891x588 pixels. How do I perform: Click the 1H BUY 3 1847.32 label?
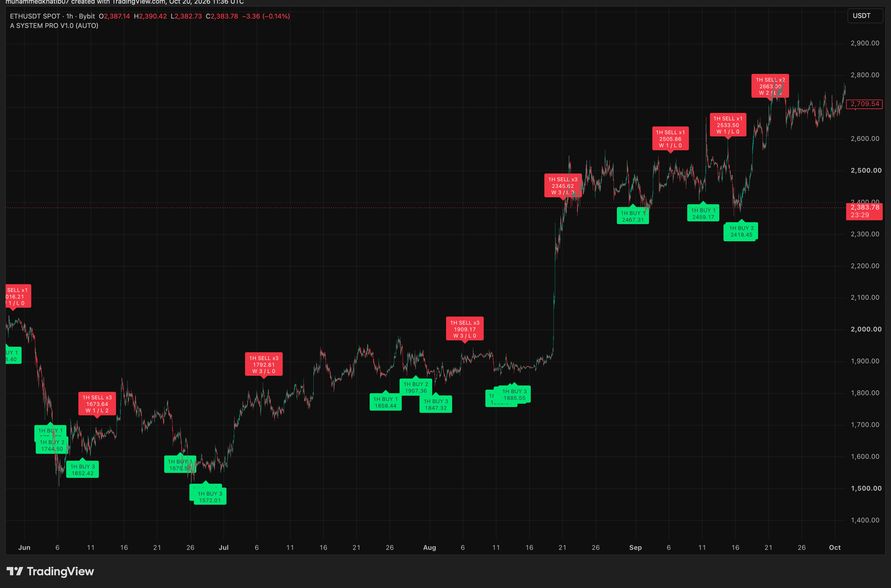point(436,404)
